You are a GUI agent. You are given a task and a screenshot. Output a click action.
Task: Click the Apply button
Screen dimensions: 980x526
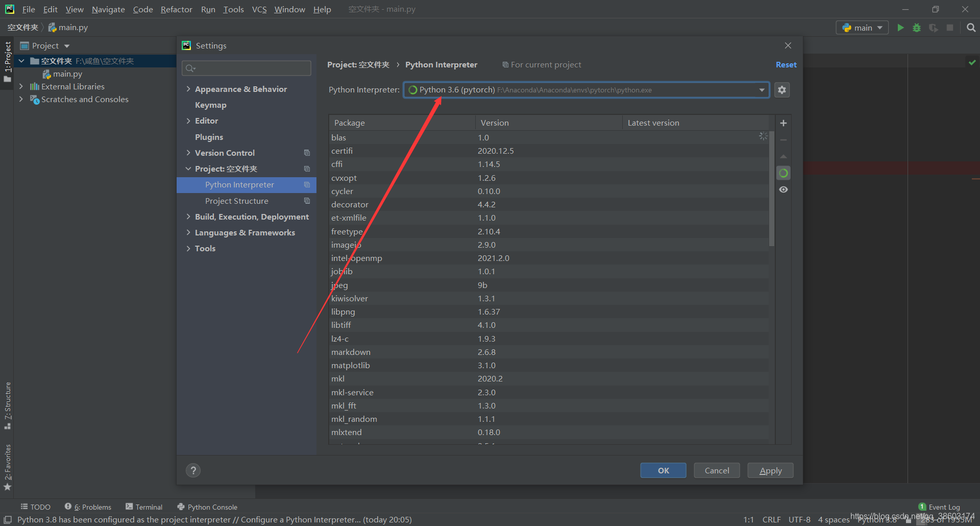coord(770,470)
